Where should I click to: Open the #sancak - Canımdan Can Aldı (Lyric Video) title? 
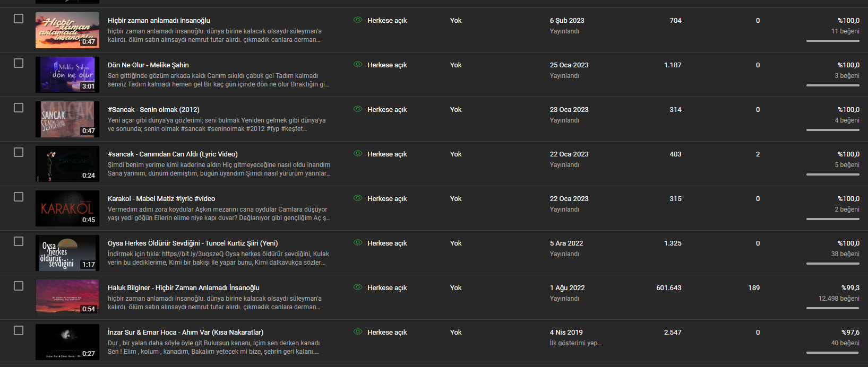173,154
